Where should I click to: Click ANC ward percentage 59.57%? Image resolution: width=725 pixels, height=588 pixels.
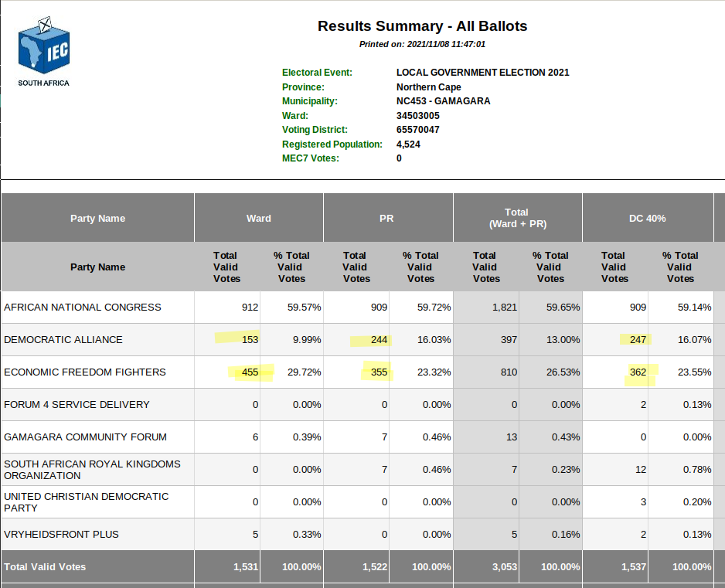point(304,307)
